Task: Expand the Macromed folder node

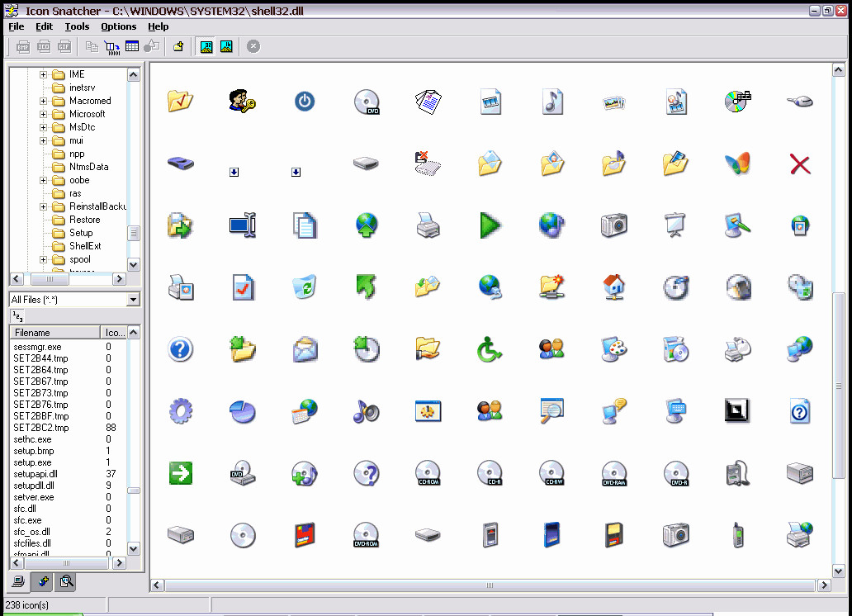Action: pos(43,101)
